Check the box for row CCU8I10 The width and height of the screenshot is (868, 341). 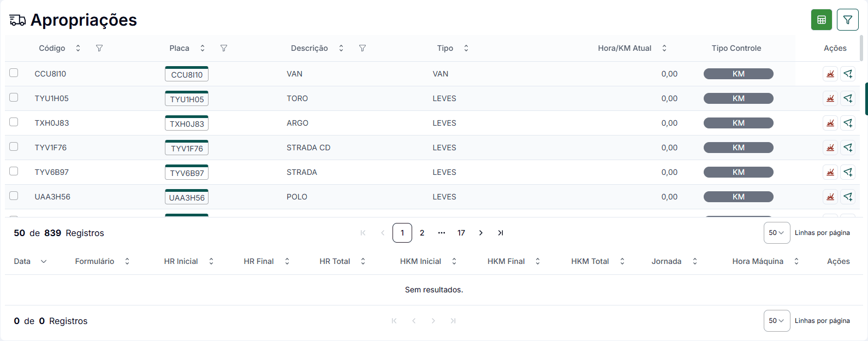point(14,73)
